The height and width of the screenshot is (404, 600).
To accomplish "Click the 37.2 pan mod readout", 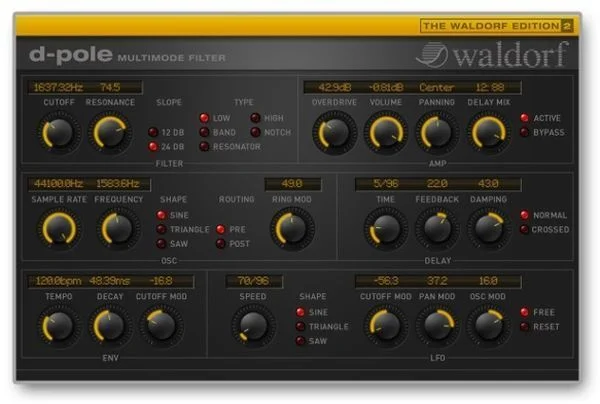I will click(x=437, y=281).
